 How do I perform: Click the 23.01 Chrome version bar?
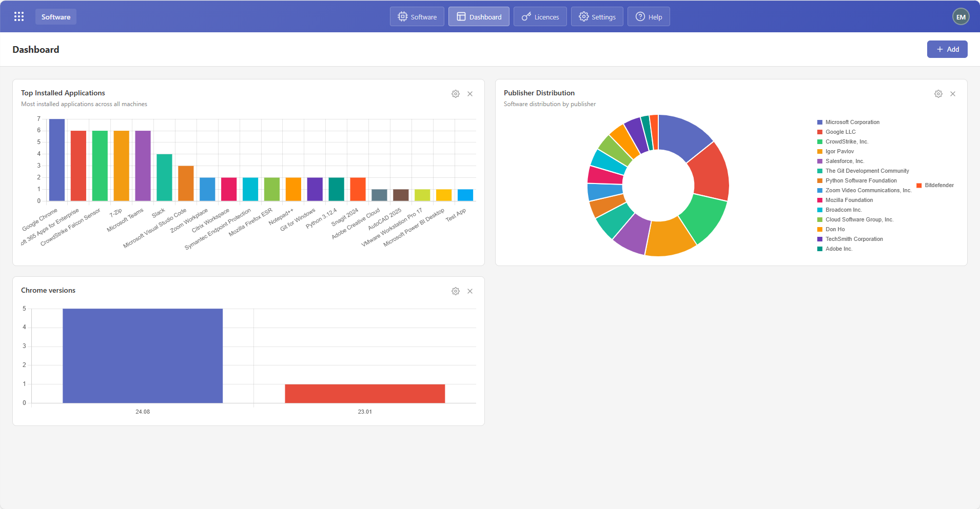(365, 394)
